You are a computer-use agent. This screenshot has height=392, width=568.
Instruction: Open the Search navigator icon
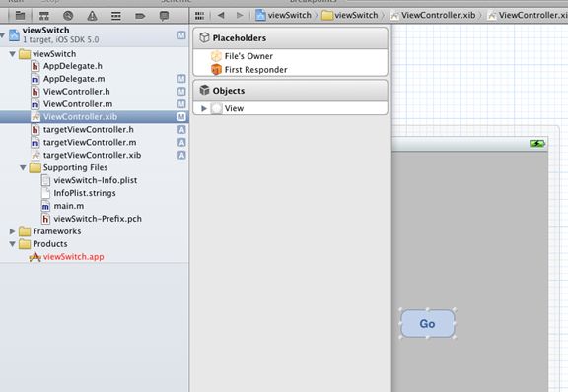(68, 16)
